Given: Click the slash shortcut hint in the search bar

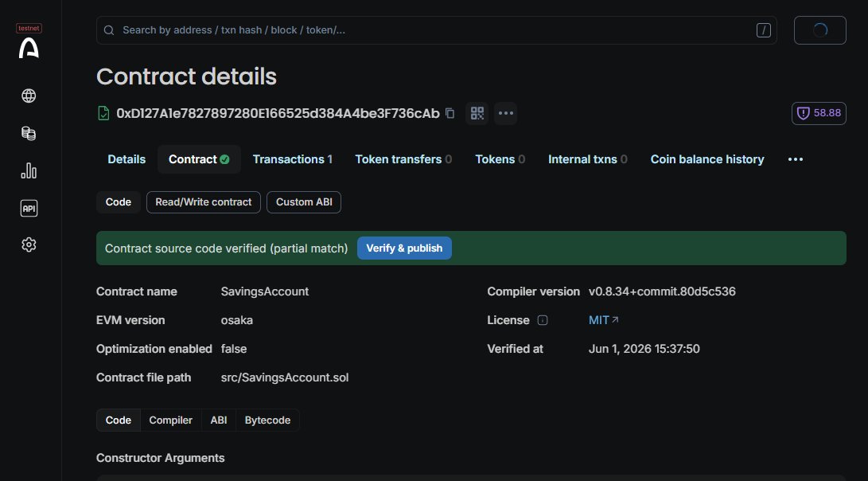Looking at the screenshot, I should (x=763, y=30).
